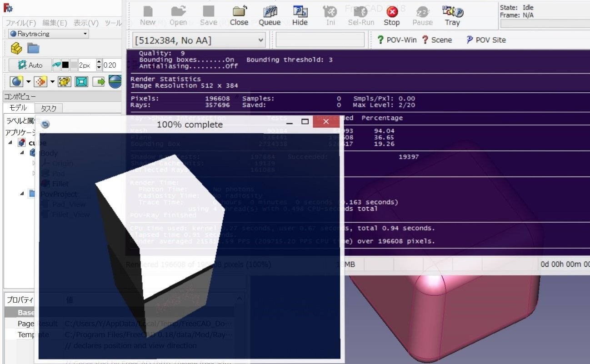Click the yellow cube zoom box icon

(x=65, y=81)
